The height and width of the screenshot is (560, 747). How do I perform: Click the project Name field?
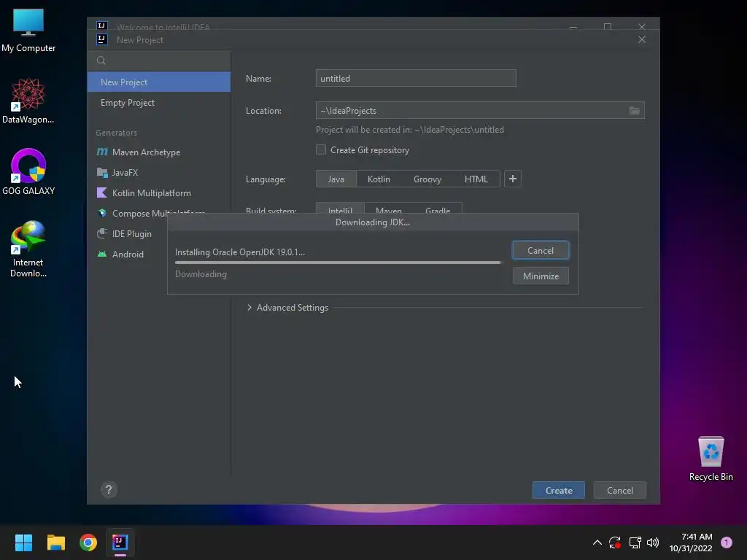coord(416,78)
